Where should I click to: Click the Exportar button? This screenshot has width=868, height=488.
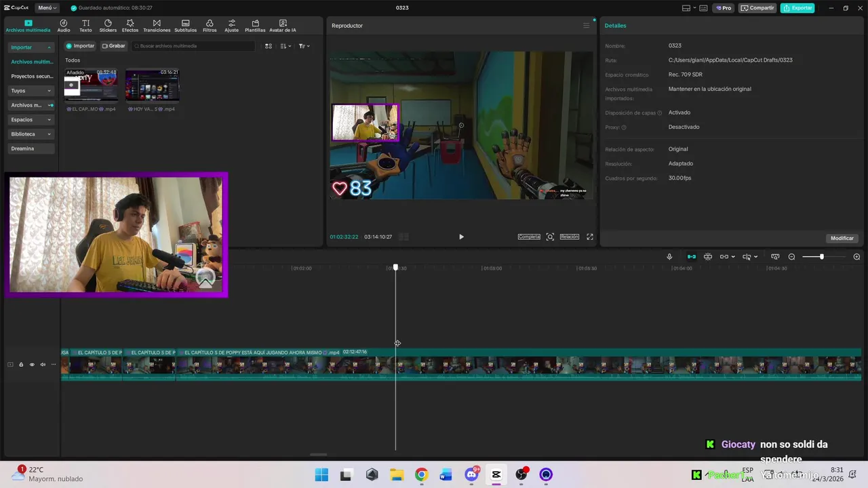[797, 8]
